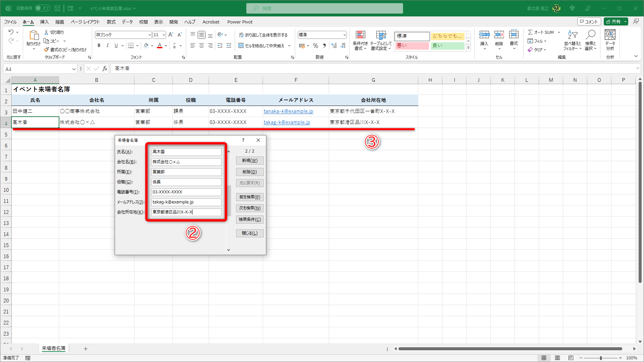Click the Italic formatting icon
This screenshot has height=362, width=644.
tap(107, 46)
